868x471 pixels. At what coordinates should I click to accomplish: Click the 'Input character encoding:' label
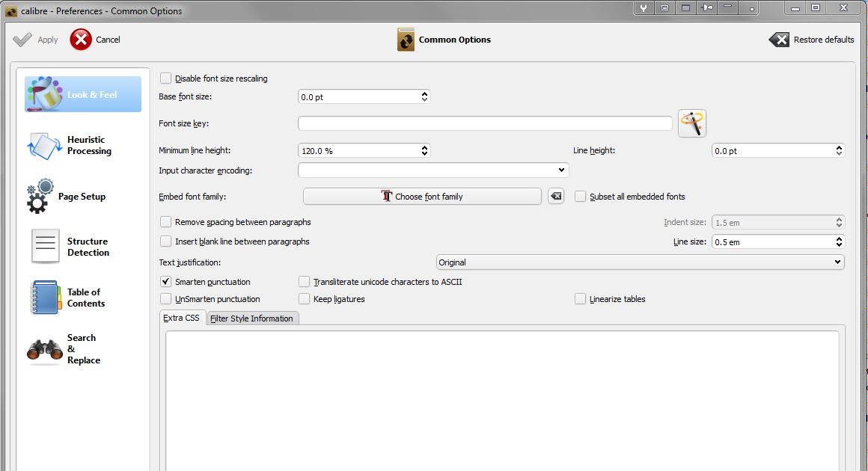click(205, 170)
